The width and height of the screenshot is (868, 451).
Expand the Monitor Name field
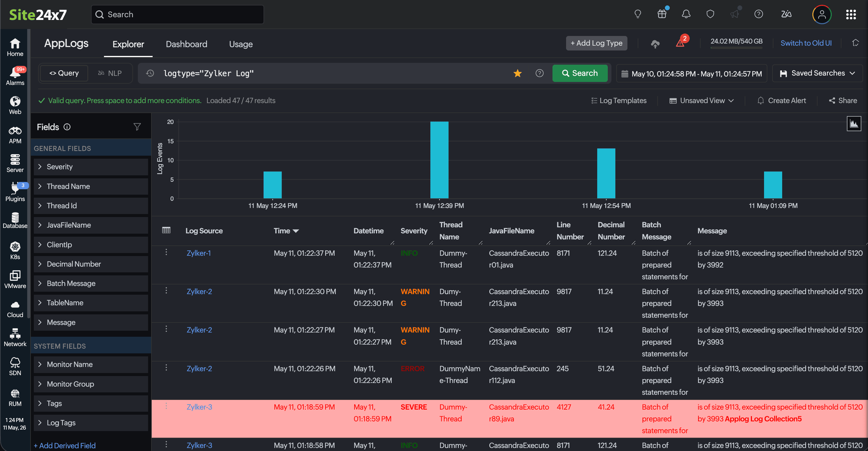91,364
